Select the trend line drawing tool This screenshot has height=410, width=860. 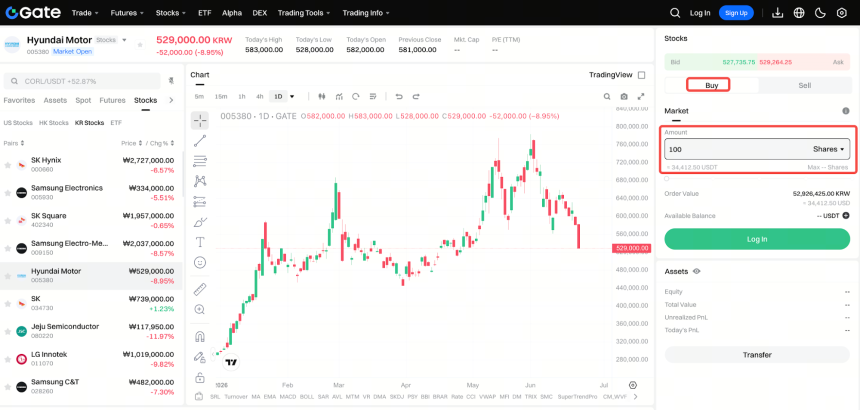tap(200, 140)
